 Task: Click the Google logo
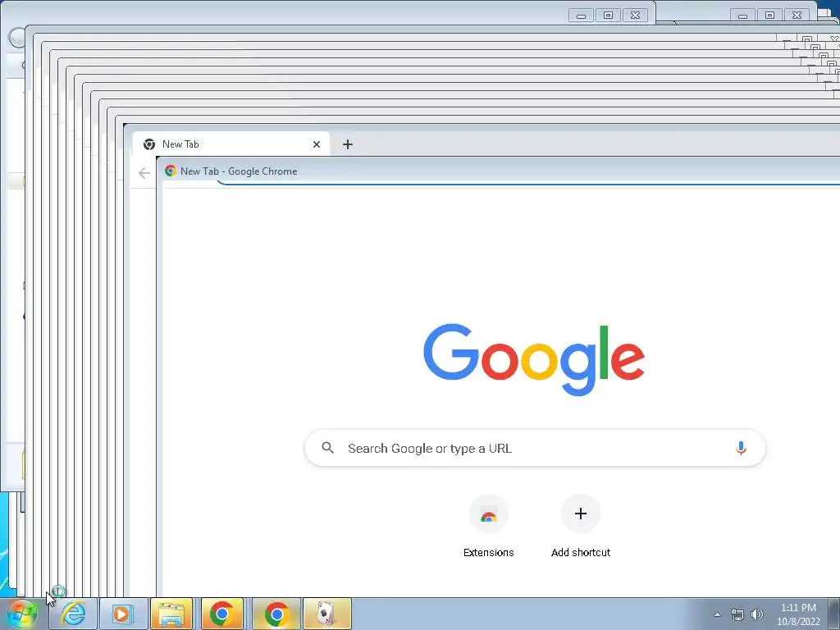pos(533,359)
